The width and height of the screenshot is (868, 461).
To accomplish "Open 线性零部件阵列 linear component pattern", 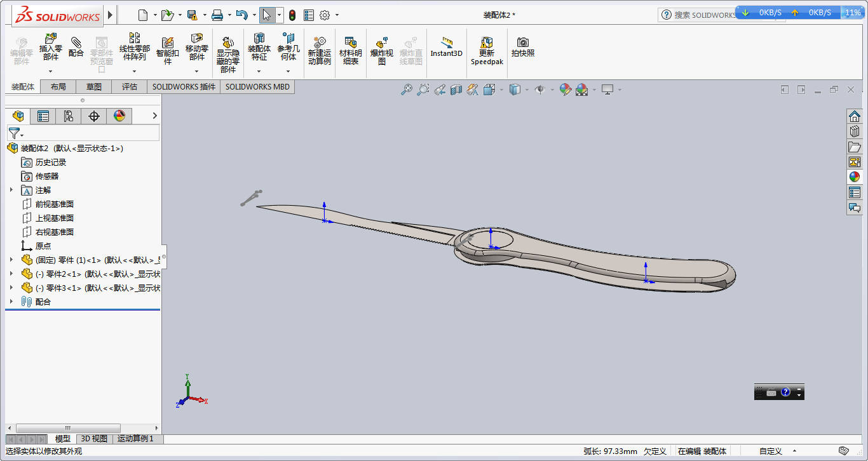I will [135, 47].
